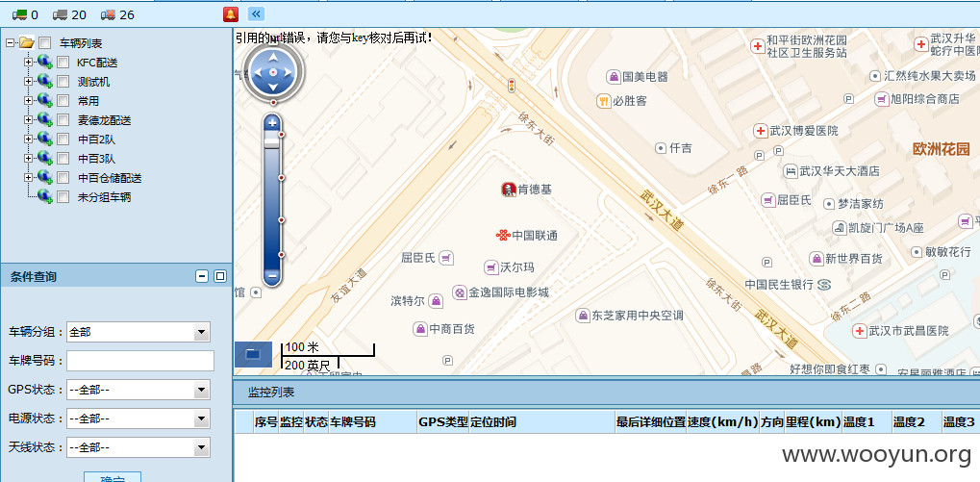Select the 中百2队 tree label
The height and width of the screenshot is (482, 980).
tap(97, 140)
